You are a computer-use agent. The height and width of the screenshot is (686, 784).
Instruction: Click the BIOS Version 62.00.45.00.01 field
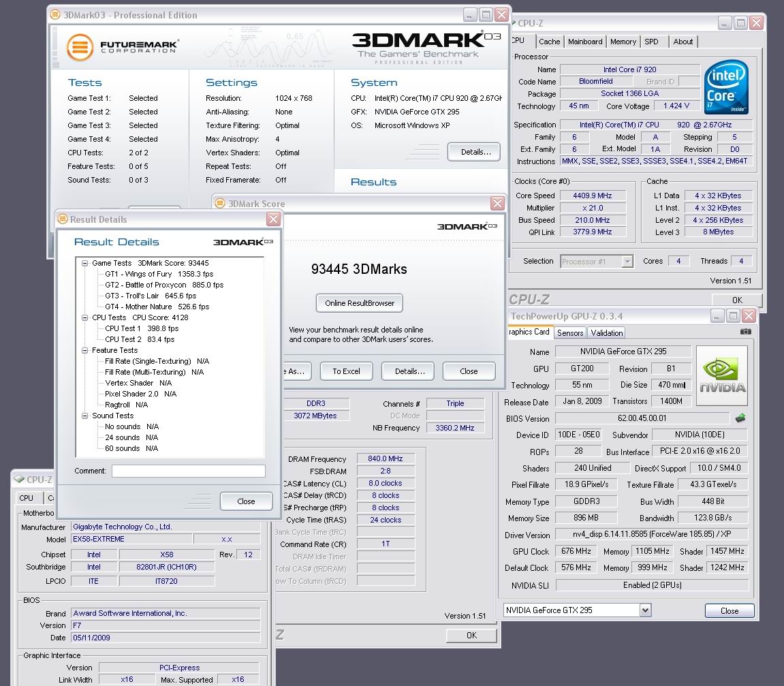[x=642, y=418]
